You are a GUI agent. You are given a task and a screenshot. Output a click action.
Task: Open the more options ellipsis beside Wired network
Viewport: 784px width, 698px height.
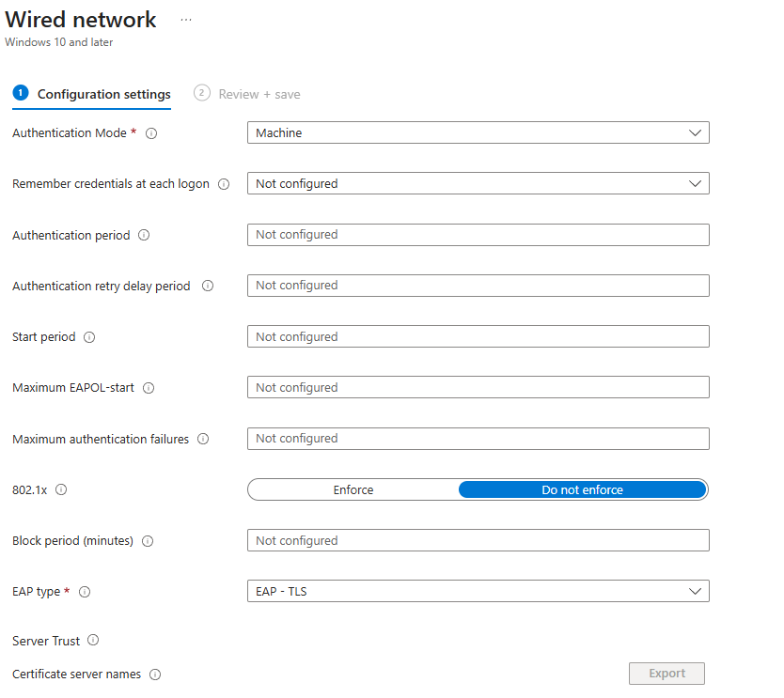pyautogui.click(x=186, y=20)
